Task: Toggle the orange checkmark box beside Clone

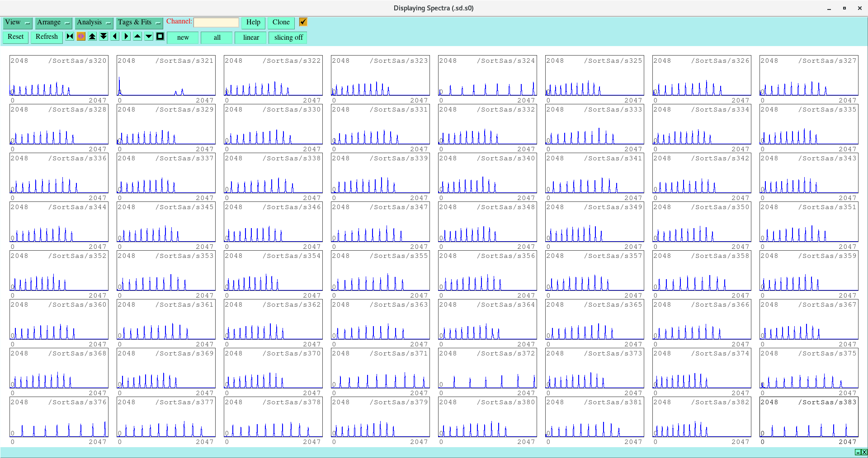Action: pos(303,22)
